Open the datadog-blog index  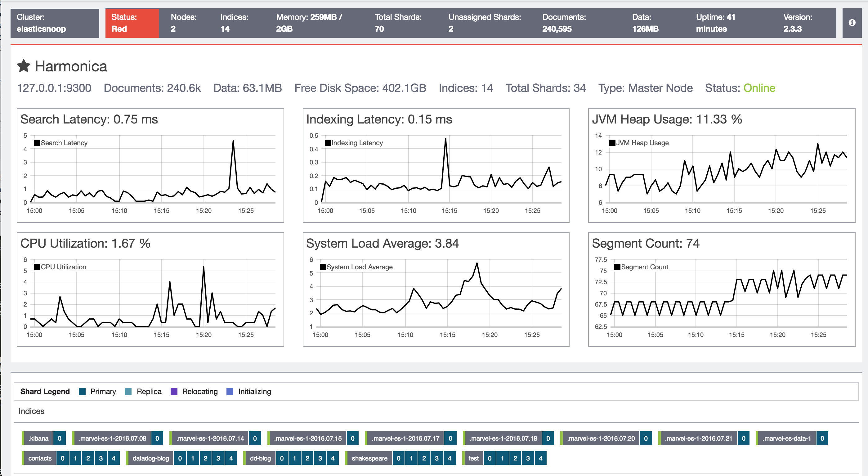151,458
